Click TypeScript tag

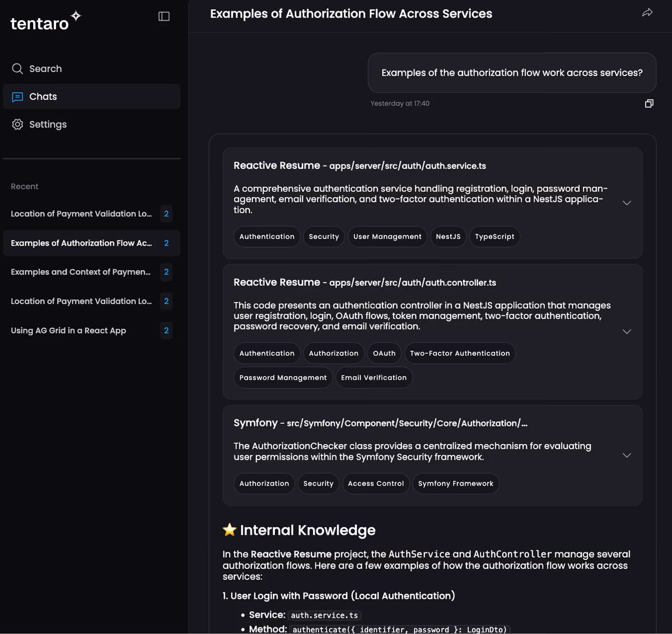[x=494, y=236]
